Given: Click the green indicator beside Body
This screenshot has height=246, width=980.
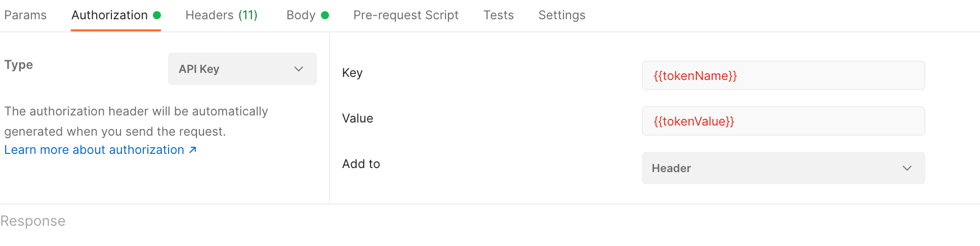Looking at the screenshot, I should 325,15.
